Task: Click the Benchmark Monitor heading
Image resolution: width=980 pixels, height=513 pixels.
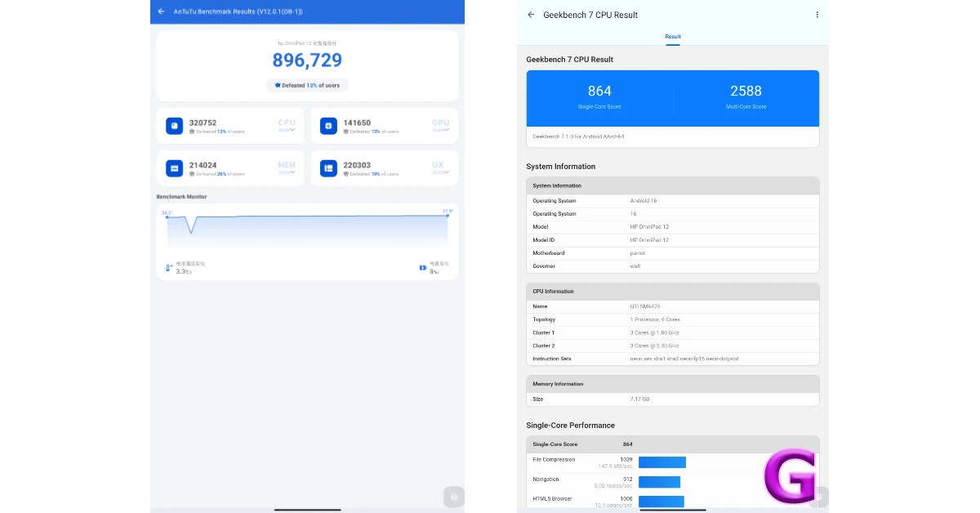Action: click(182, 197)
